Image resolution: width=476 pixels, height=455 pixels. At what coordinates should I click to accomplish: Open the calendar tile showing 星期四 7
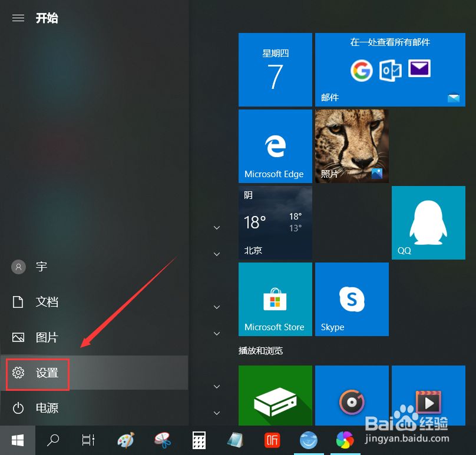click(x=275, y=70)
